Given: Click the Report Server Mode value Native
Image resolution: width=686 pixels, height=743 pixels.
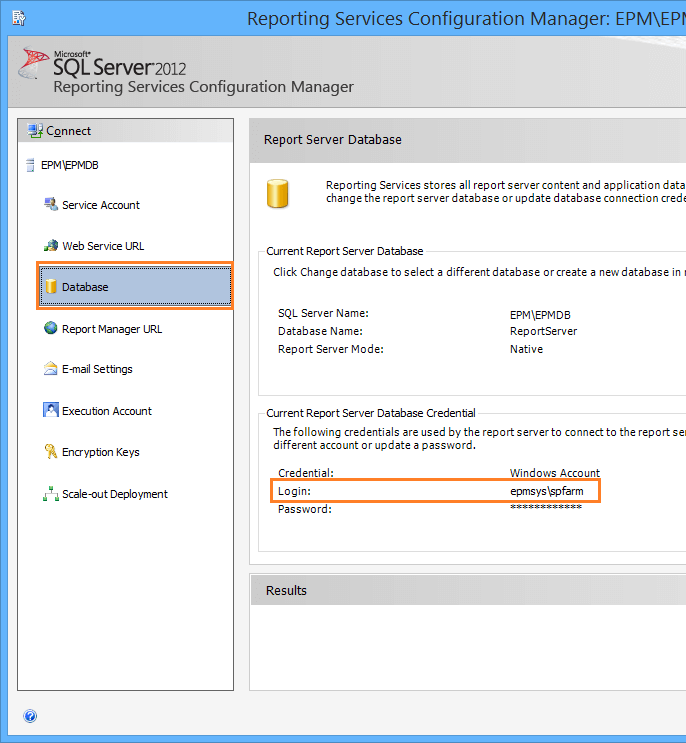Looking at the screenshot, I should [x=526, y=349].
